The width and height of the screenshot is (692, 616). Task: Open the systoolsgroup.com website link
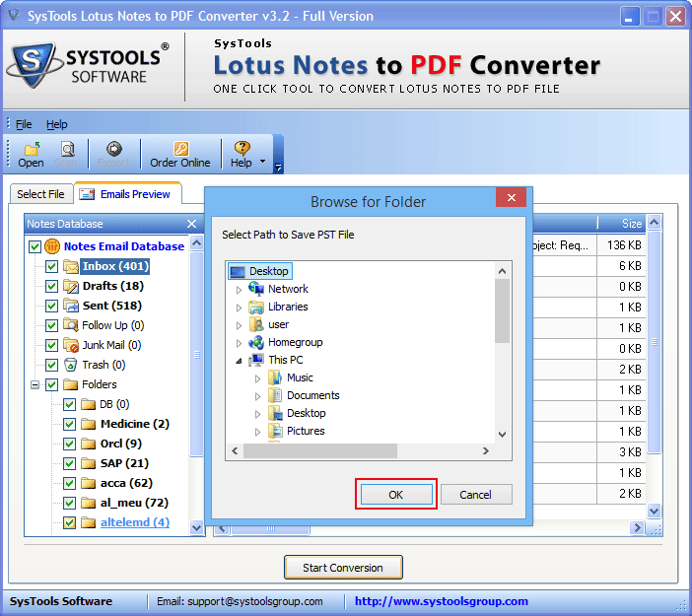click(x=442, y=601)
